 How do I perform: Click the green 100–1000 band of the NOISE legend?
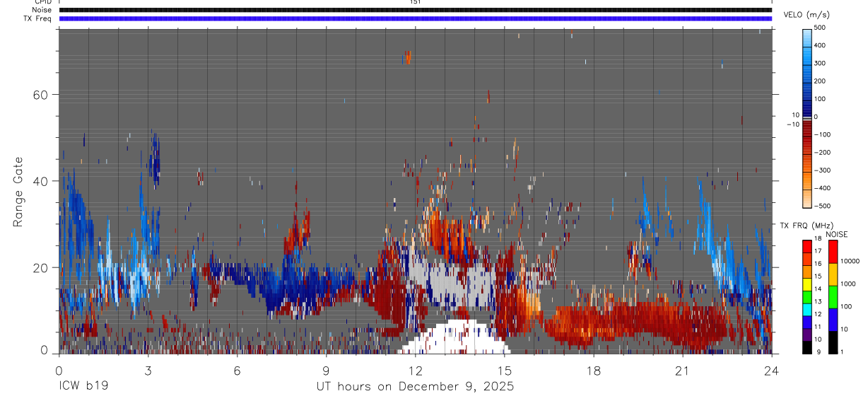[x=833, y=296]
